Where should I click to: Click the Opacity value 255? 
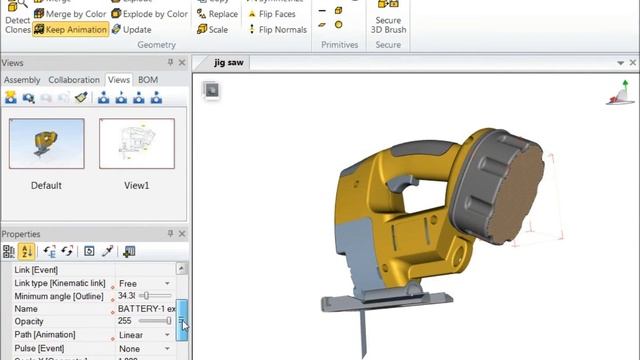(x=124, y=321)
